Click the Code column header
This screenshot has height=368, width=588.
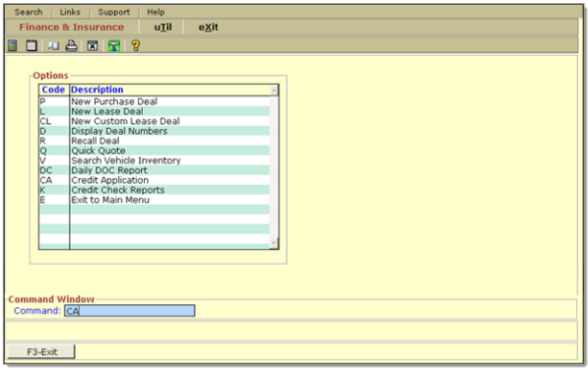tap(54, 90)
